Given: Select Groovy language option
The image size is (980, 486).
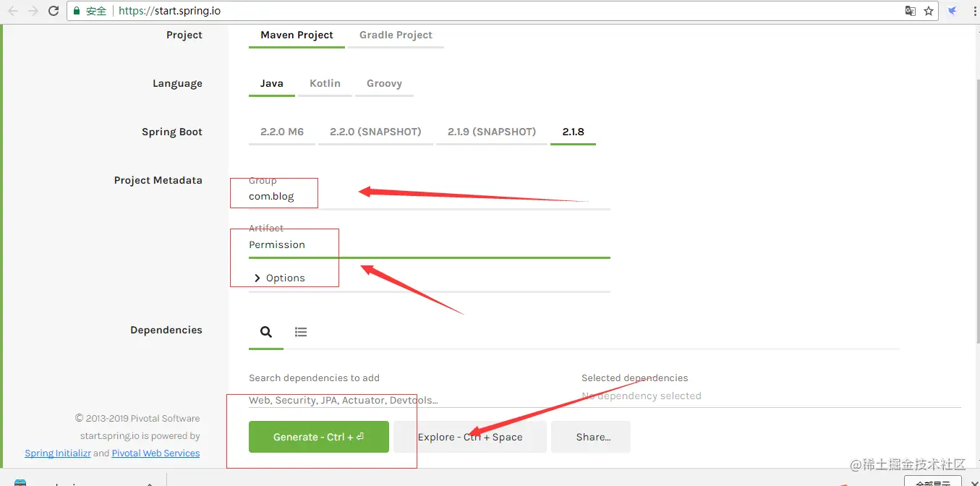Looking at the screenshot, I should pos(384,83).
